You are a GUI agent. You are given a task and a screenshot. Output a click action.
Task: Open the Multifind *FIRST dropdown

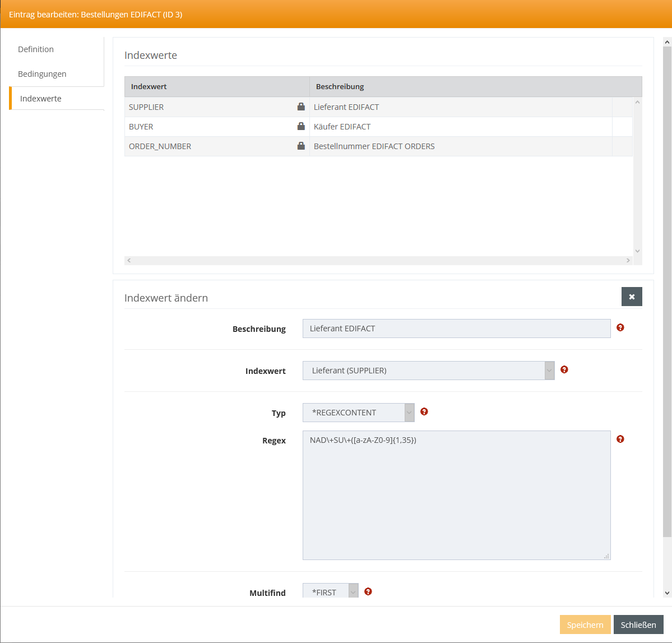click(330, 591)
